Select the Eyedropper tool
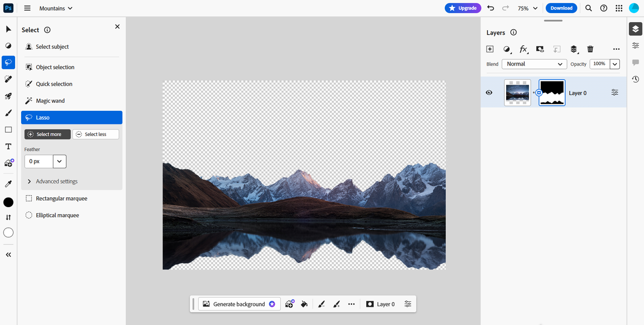Screen dimensions: 644x325 [x=9, y=184]
